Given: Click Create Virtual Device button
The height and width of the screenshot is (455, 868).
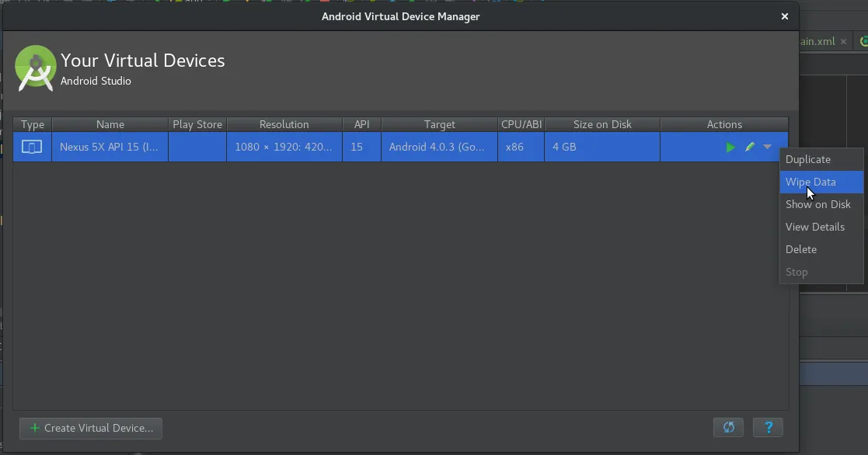Looking at the screenshot, I should pyautogui.click(x=91, y=429).
